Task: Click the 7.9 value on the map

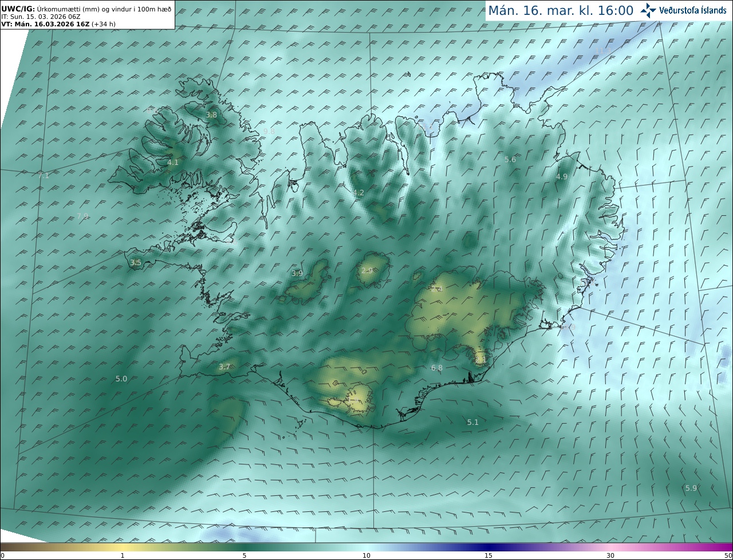Action: pos(82,216)
